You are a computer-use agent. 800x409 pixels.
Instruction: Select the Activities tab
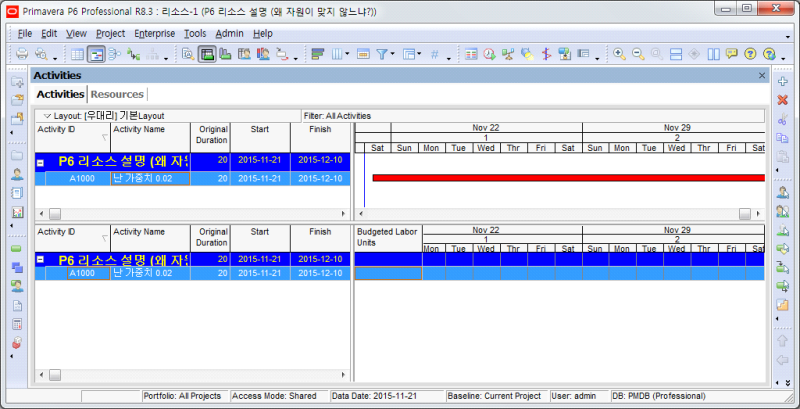[60, 94]
